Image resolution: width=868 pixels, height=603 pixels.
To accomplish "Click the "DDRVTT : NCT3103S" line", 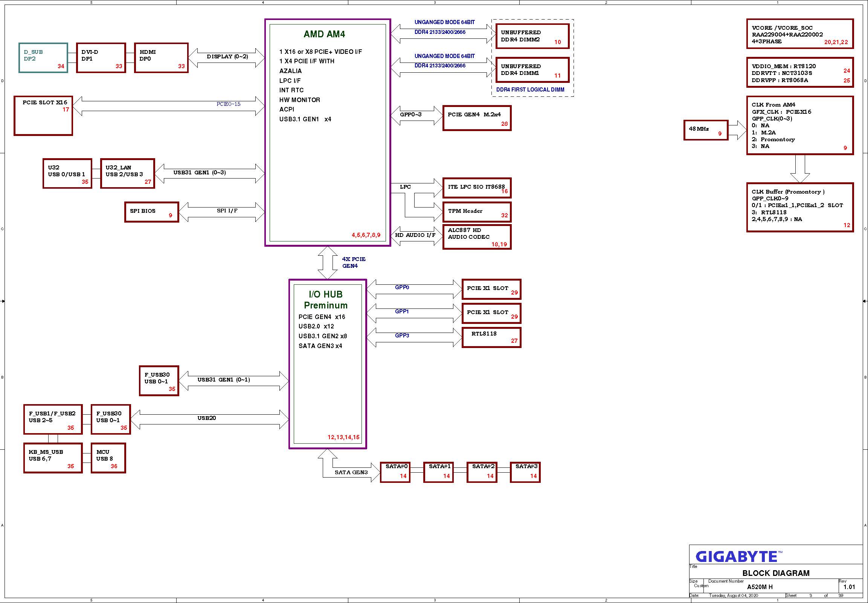I will click(x=781, y=73).
